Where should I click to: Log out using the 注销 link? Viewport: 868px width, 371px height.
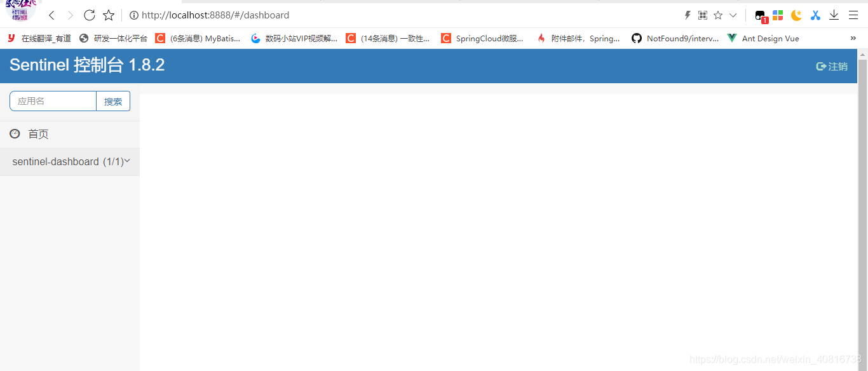[832, 66]
